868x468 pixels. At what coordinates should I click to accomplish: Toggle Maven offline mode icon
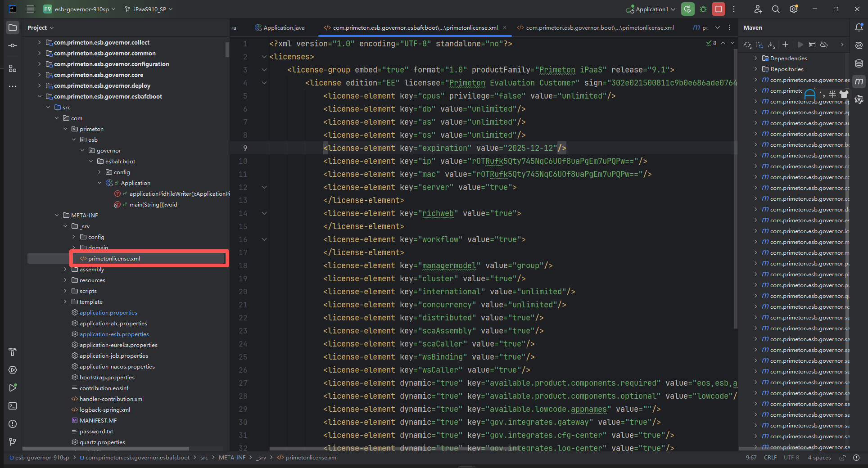(x=824, y=45)
